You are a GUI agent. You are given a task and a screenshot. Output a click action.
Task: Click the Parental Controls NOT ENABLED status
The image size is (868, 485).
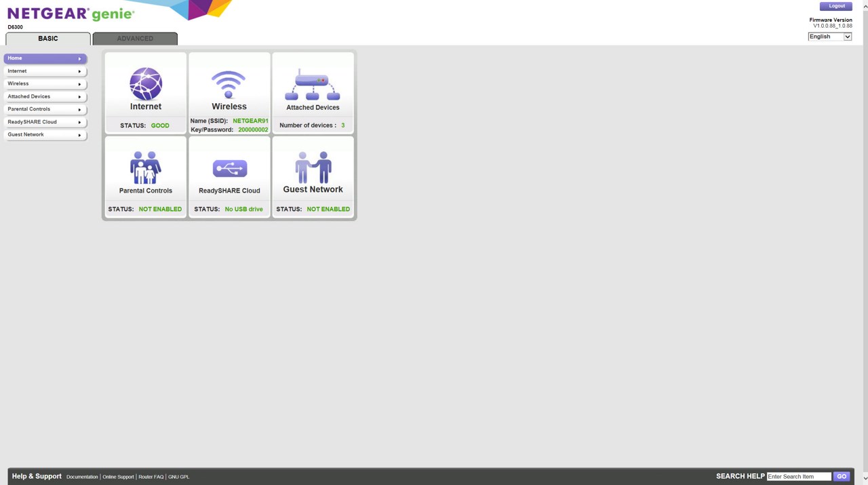point(160,209)
